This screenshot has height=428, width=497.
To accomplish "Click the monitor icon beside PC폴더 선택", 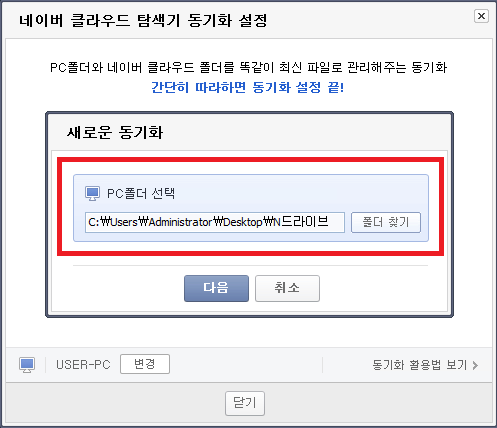I will point(92,193).
